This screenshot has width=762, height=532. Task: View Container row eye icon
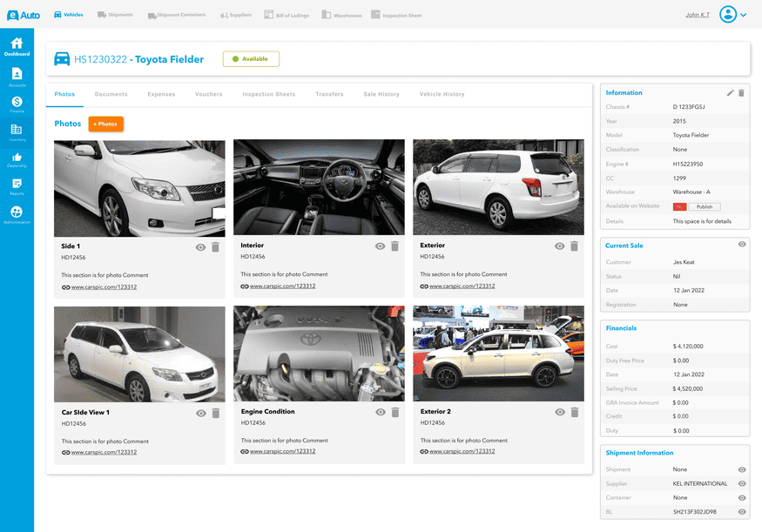point(742,498)
